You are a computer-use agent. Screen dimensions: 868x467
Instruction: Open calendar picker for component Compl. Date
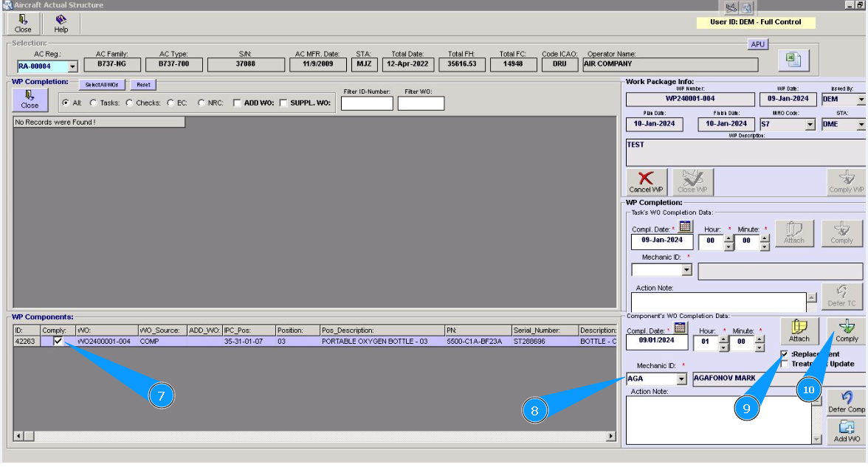681,328
